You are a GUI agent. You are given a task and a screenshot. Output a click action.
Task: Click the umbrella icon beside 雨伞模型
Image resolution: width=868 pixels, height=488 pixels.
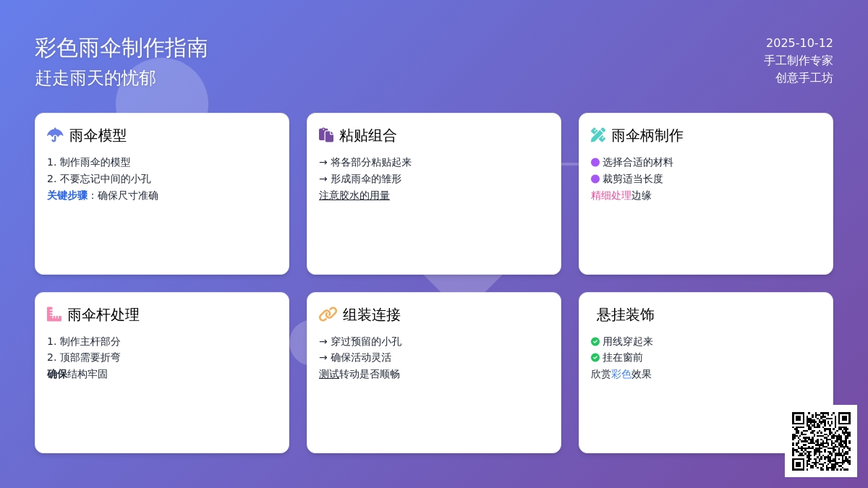55,135
